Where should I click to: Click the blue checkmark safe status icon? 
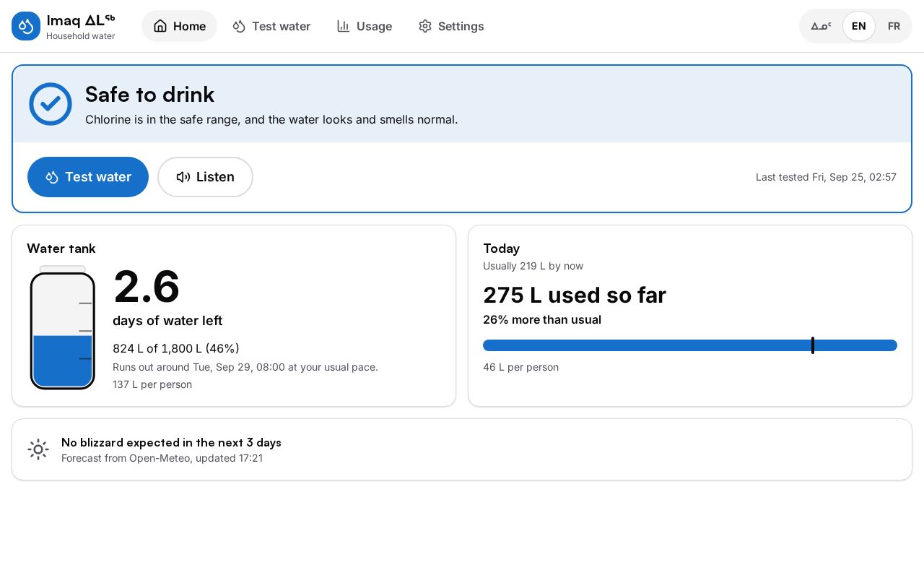[x=51, y=104]
